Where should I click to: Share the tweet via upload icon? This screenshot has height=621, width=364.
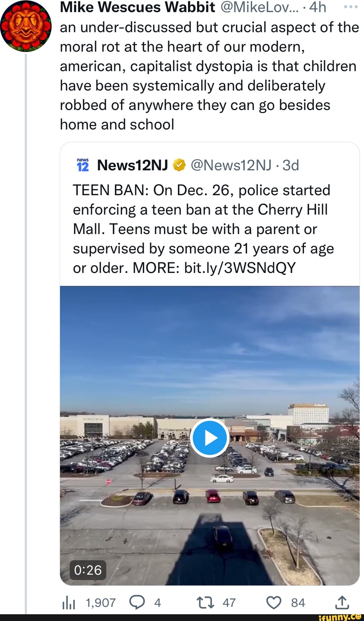pos(342,602)
